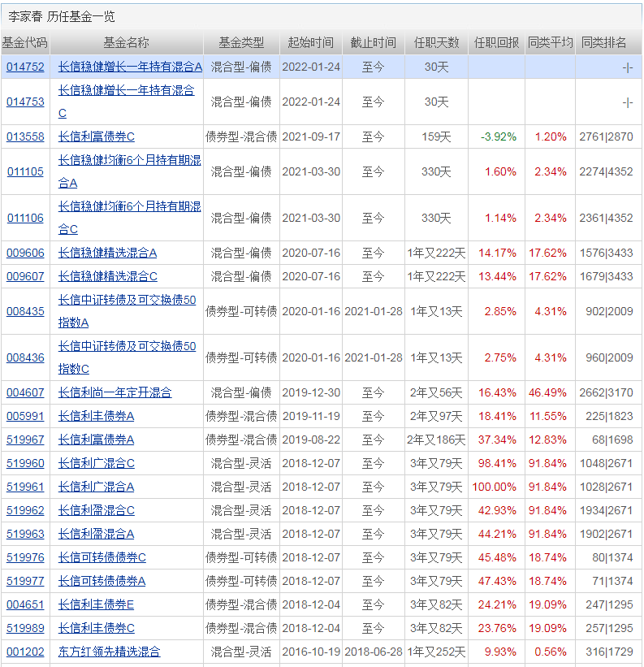The width and height of the screenshot is (644, 667).
Task: Click 长信稳健均衡6个月持有期混合C link
Action: tap(128, 207)
